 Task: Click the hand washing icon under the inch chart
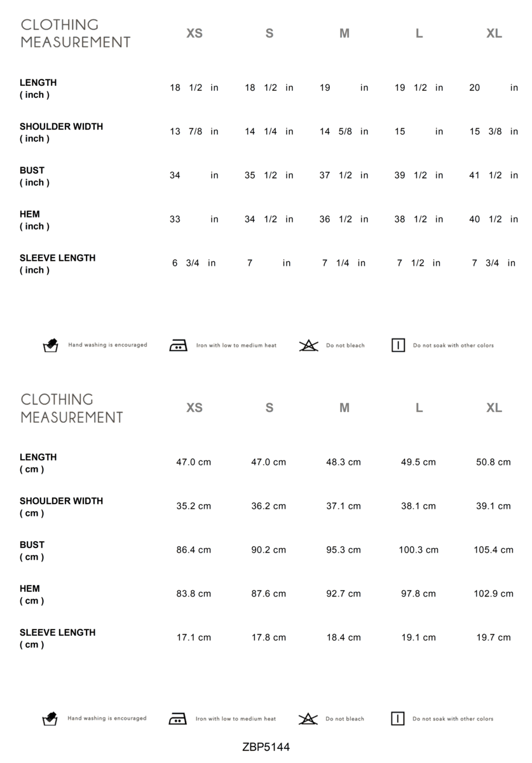50,346
